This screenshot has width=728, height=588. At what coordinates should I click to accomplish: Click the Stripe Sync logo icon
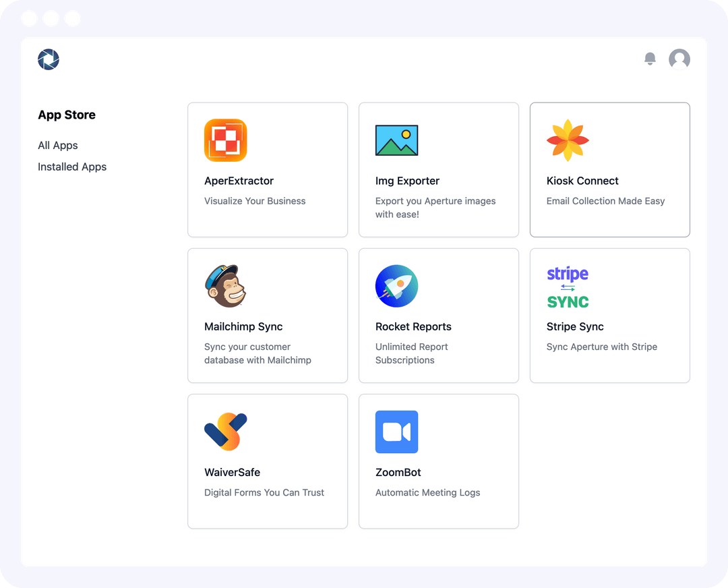click(x=568, y=287)
